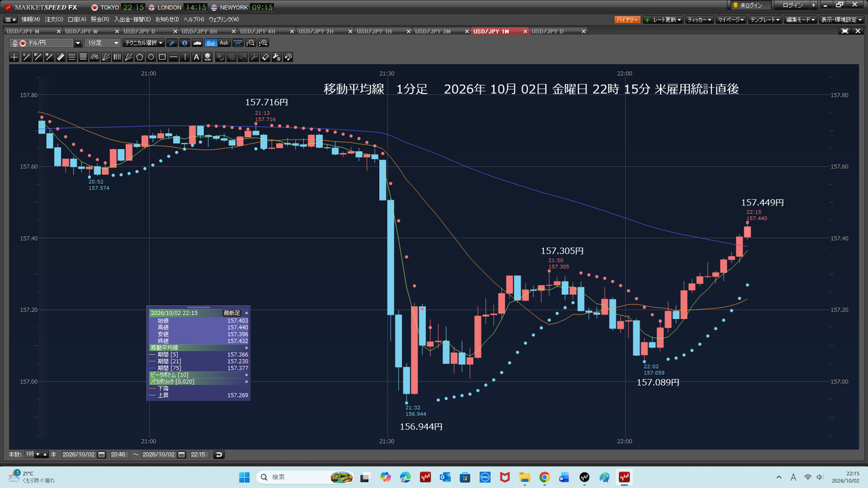Toggle Bid price display
This screenshot has width=868, height=488.
coord(211,43)
